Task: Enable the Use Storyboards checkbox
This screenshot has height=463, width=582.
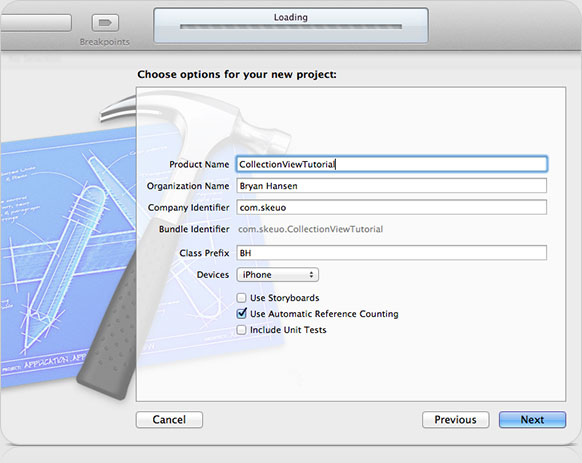Action: click(241, 298)
